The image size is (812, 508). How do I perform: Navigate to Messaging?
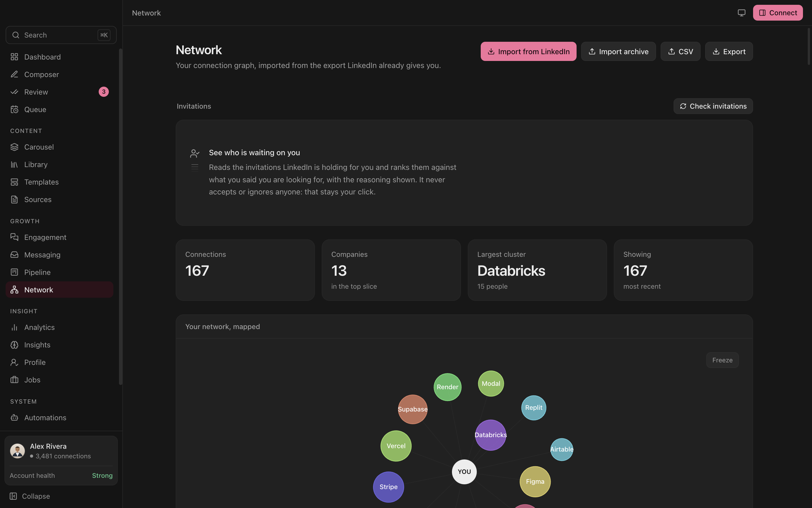click(x=59, y=255)
